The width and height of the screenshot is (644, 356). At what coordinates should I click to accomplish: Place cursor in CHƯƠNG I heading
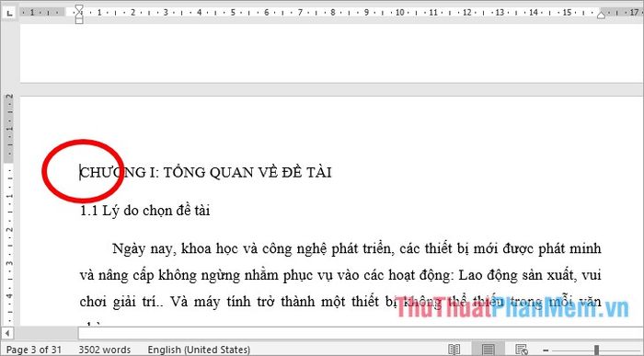click(206, 172)
